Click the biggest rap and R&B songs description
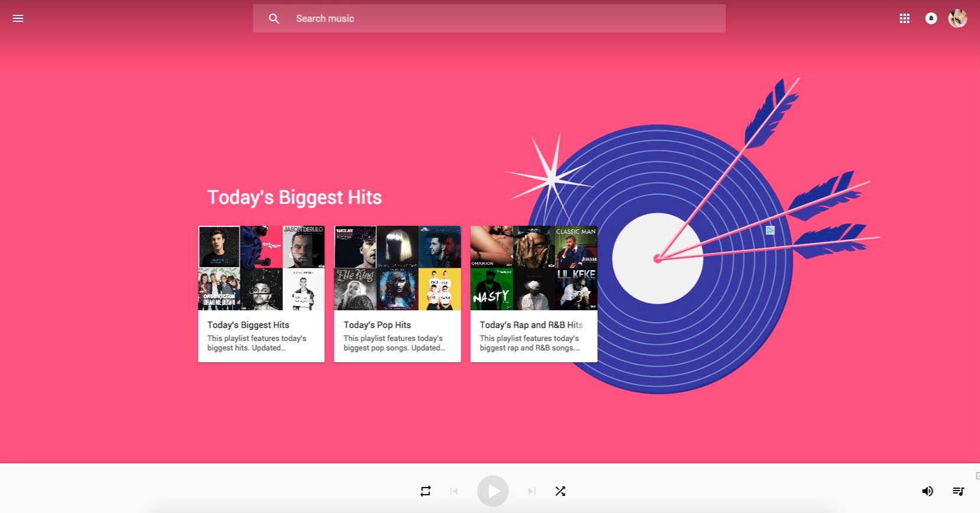The width and height of the screenshot is (980, 513). coord(530,343)
